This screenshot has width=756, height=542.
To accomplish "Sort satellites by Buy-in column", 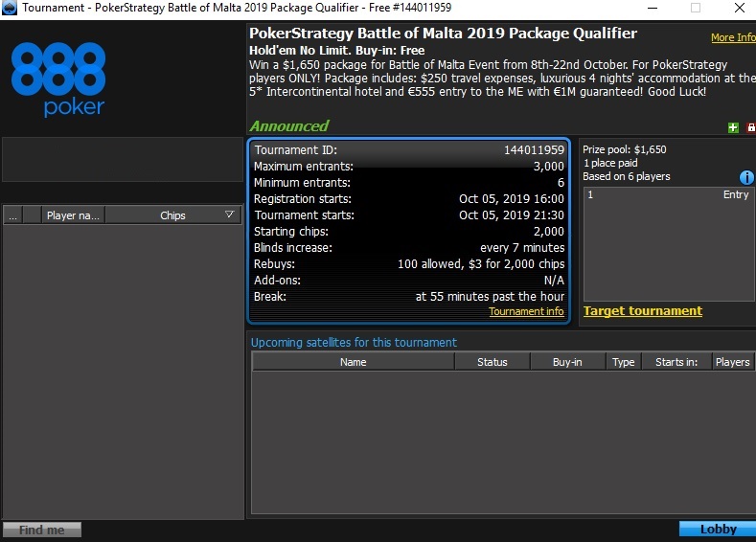I will pos(567,362).
